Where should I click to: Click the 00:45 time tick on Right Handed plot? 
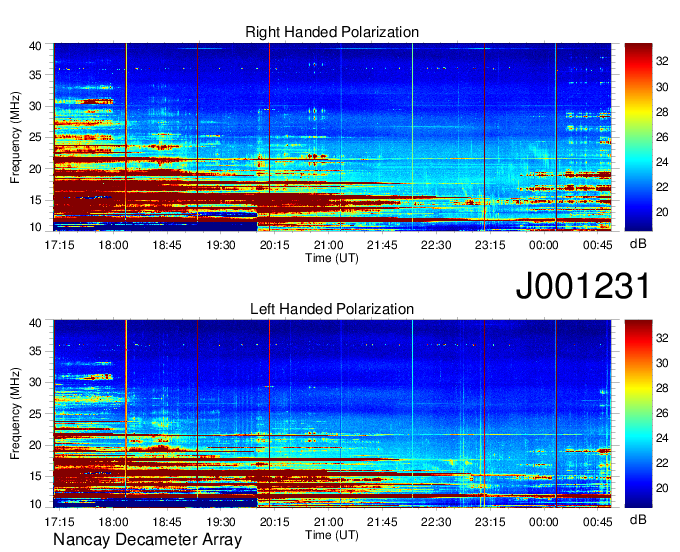(598, 245)
